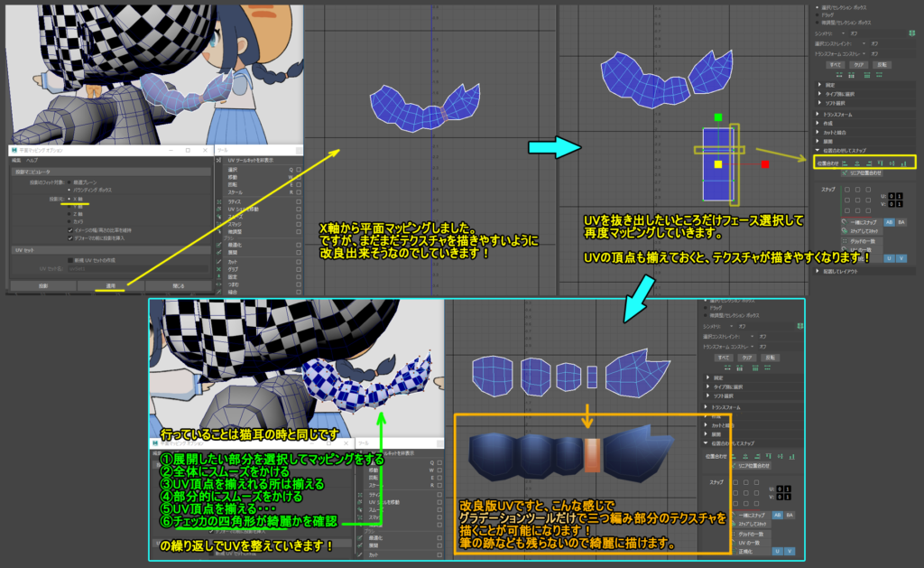
Task: Open option box for スケール tool
Action: [x=299, y=192]
